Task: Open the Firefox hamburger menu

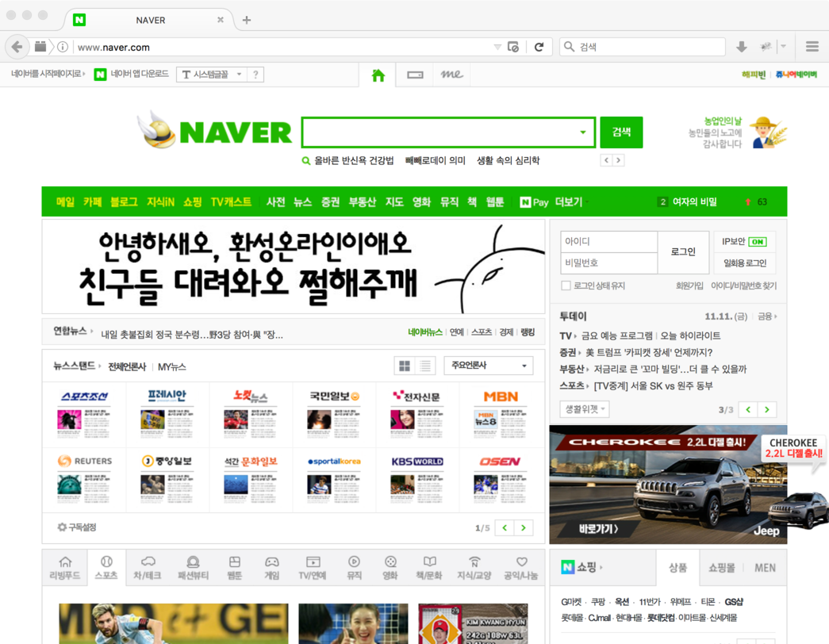Action: pyautogui.click(x=812, y=47)
